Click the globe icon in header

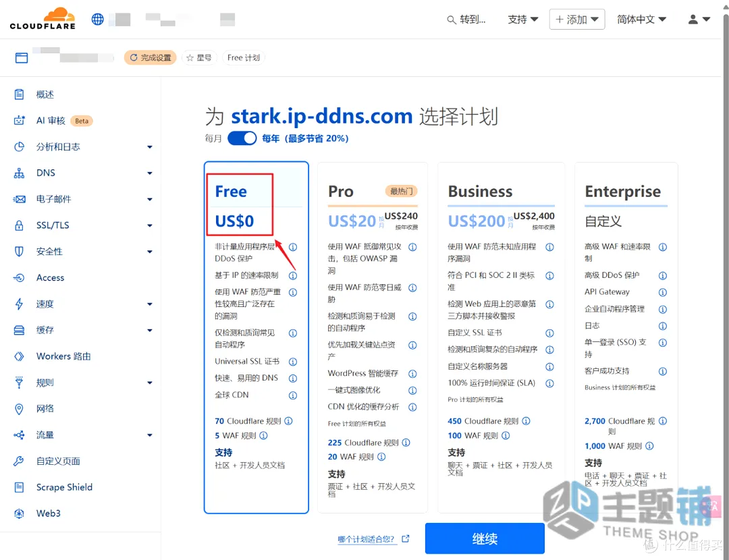click(x=98, y=19)
